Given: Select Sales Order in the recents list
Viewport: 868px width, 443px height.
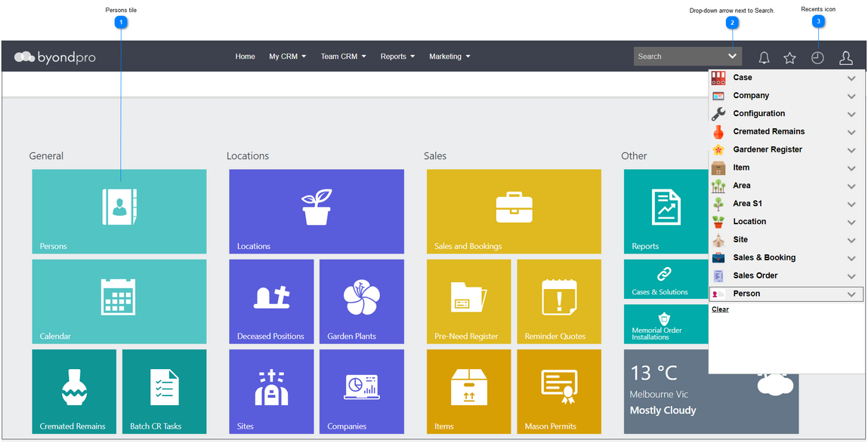Looking at the screenshot, I should (x=755, y=275).
